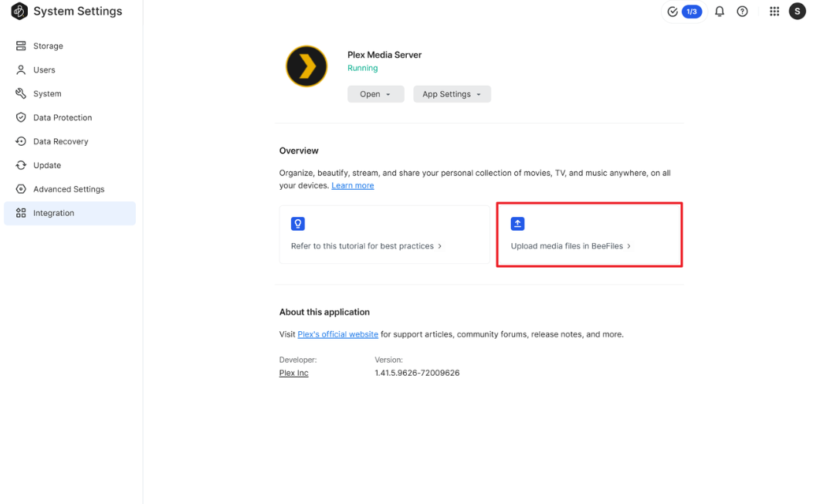813x504 pixels.
Task: Click the Plex Media Server title
Action: [384, 55]
